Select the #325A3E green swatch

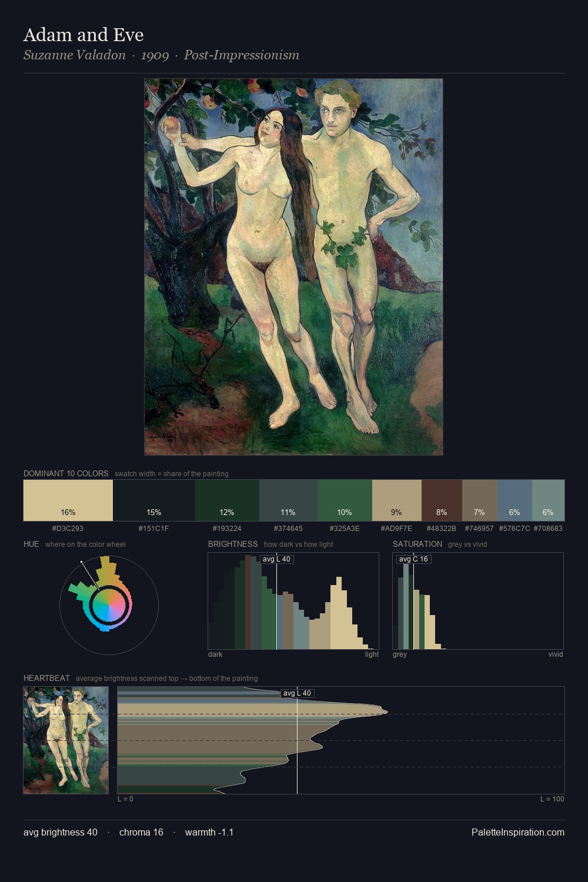345,500
